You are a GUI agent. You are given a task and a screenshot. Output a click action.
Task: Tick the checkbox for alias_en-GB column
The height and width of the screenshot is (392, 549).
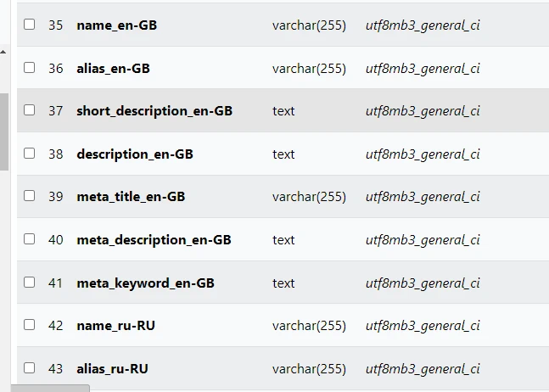[x=30, y=68]
